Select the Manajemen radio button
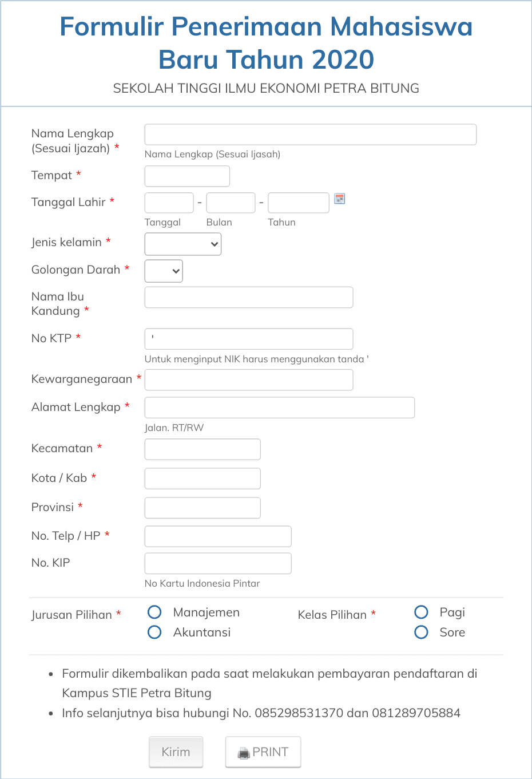Viewport: 532px width, 779px height. pyautogui.click(x=154, y=612)
